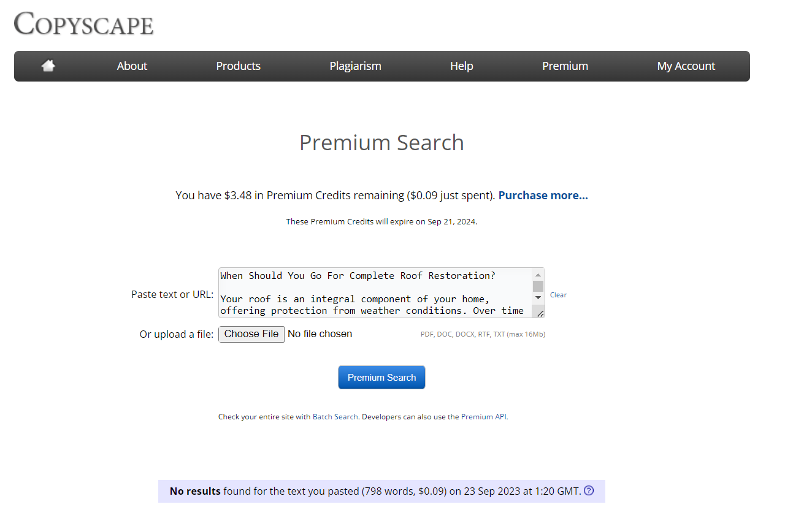The image size is (812, 526).
Task: Click the 'Paste text or URL:' label
Action: (x=172, y=294)
